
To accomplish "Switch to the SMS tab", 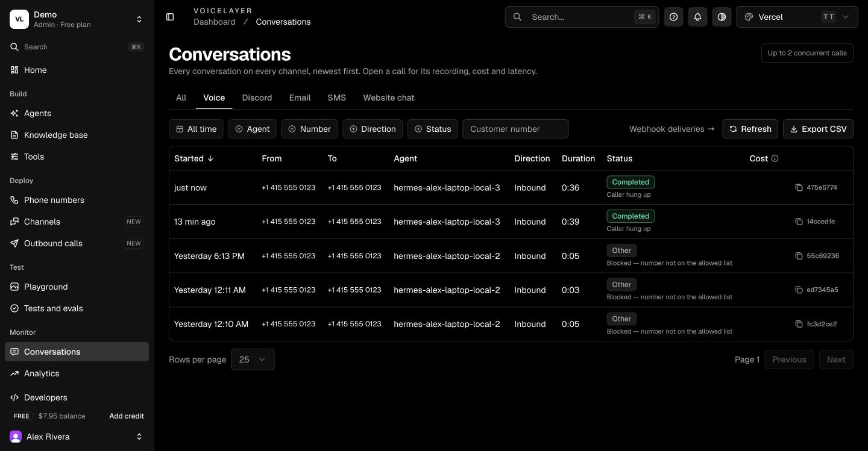I will tap(336, 98).
